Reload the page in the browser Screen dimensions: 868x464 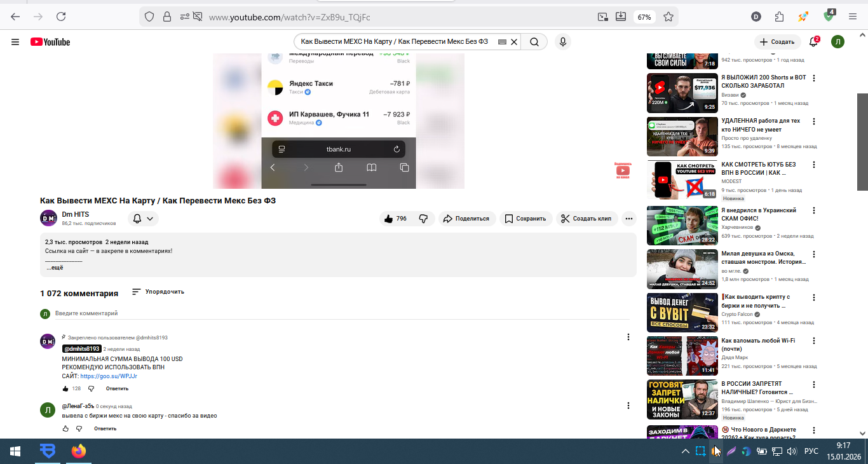coord(61,17)
